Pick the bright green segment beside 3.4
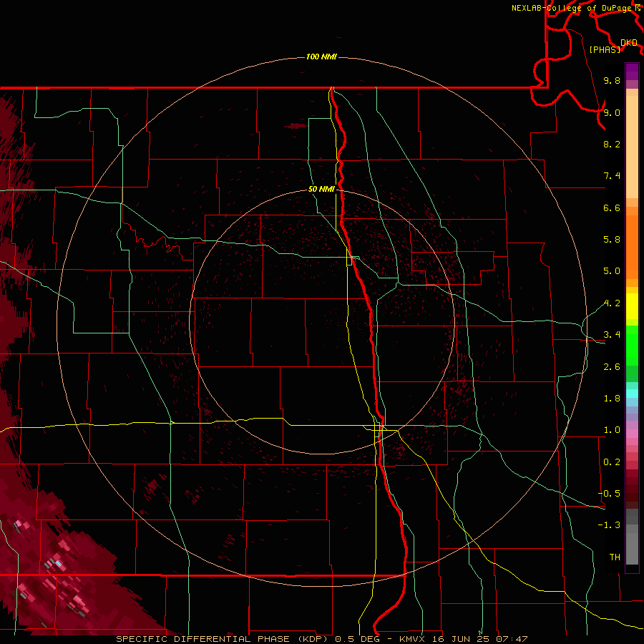The width and height of the screenshot is (644, 644). click(632, 345)
